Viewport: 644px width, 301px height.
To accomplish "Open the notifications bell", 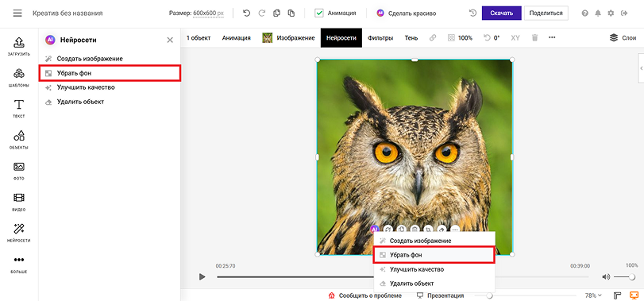I will coord(598,14).
